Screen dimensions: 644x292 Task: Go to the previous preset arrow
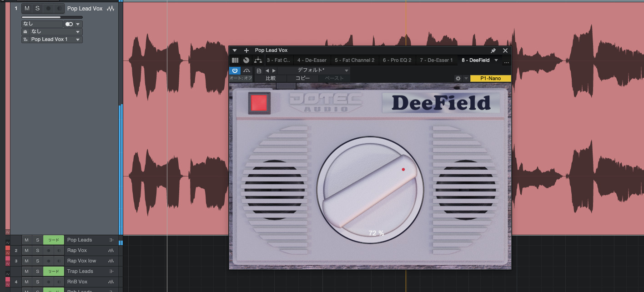[267, 71]
